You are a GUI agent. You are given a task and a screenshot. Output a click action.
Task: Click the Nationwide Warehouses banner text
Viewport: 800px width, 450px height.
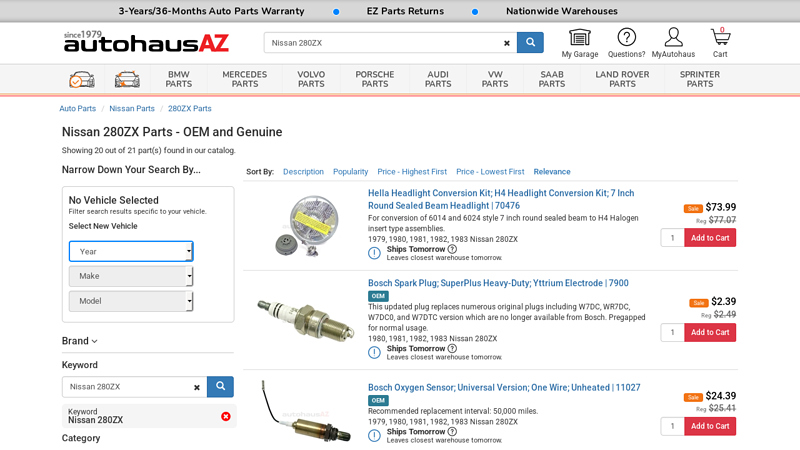point(562,11)
